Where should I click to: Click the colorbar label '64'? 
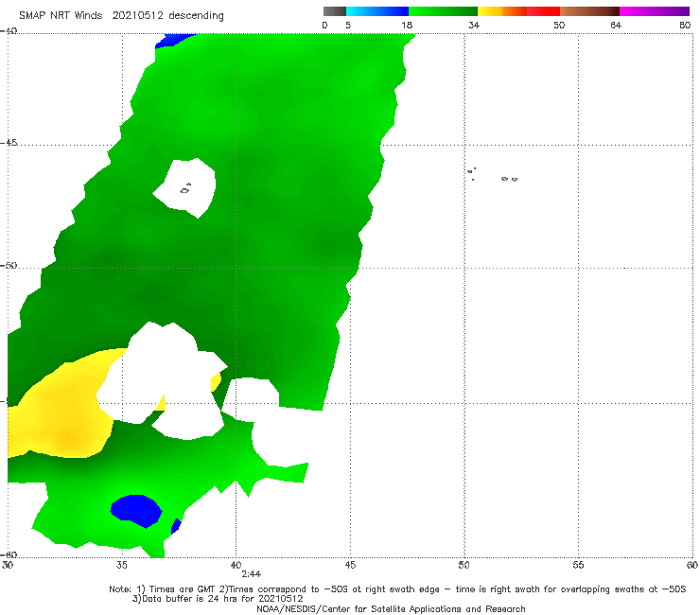(x=616, y=25)
